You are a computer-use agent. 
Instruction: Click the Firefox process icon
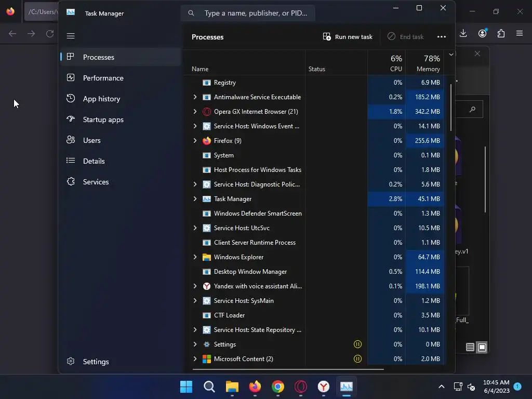pos(207,141)
